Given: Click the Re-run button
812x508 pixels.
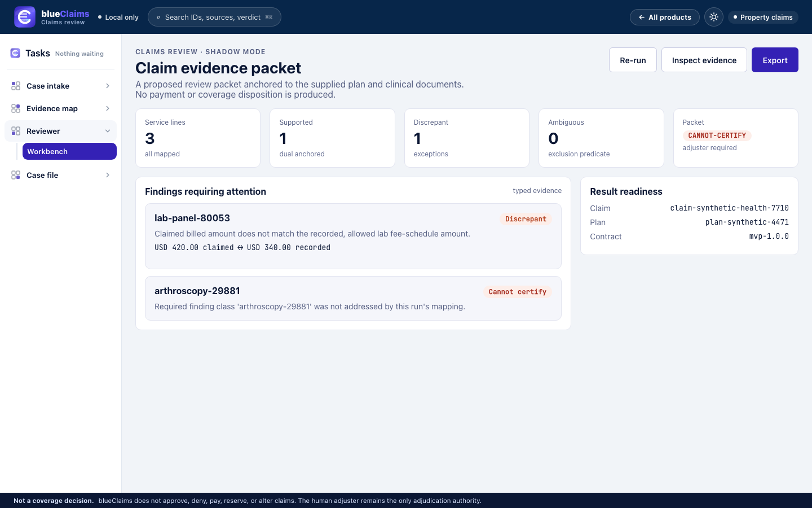Looking at the screenshot, I should coord(633,60).
